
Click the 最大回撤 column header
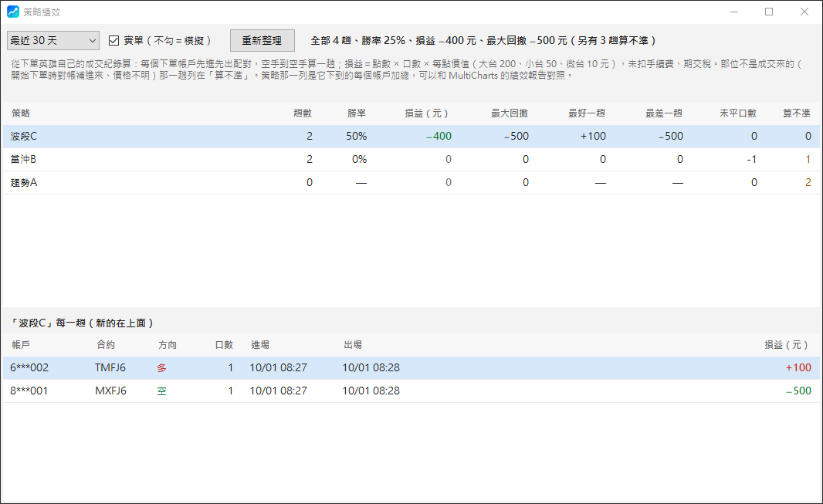[510, 113]
